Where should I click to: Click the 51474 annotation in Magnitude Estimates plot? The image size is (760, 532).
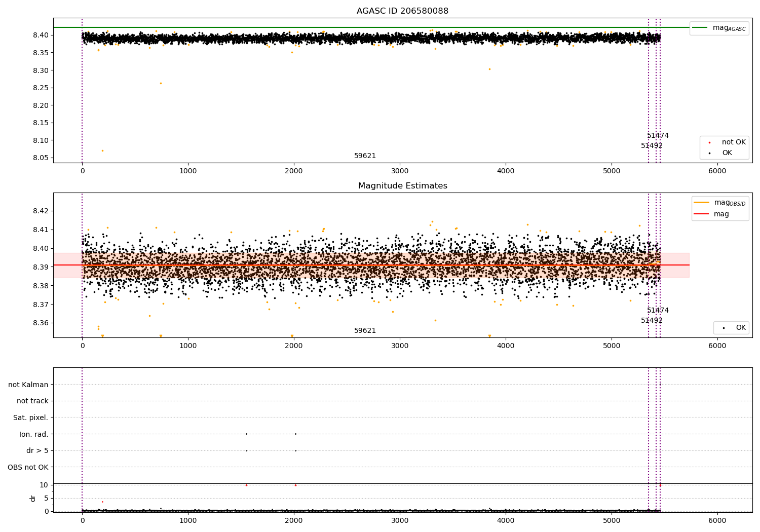[658, 311]
